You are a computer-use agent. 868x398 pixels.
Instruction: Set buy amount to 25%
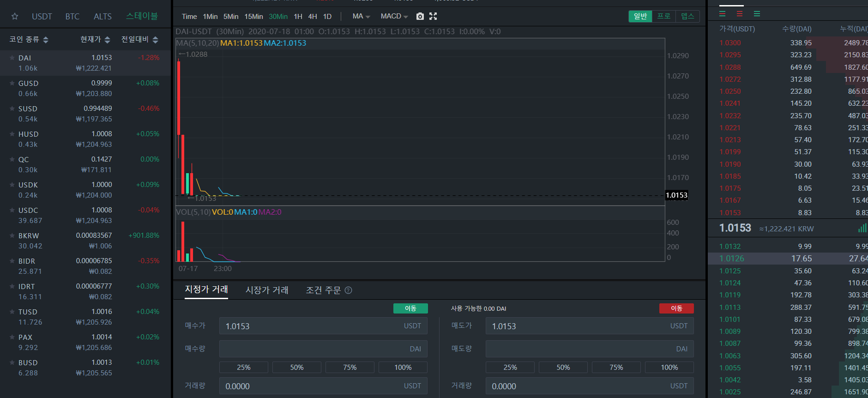click(x=244, y=368)
